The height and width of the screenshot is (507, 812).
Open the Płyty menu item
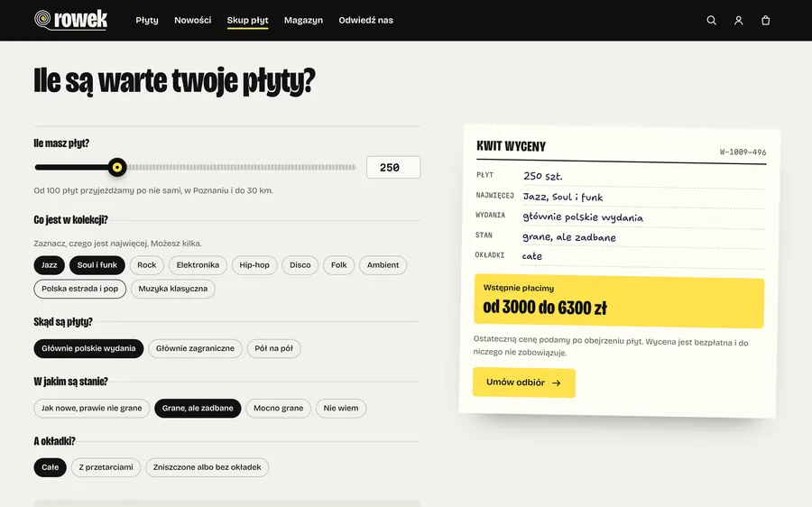[147, 20]
